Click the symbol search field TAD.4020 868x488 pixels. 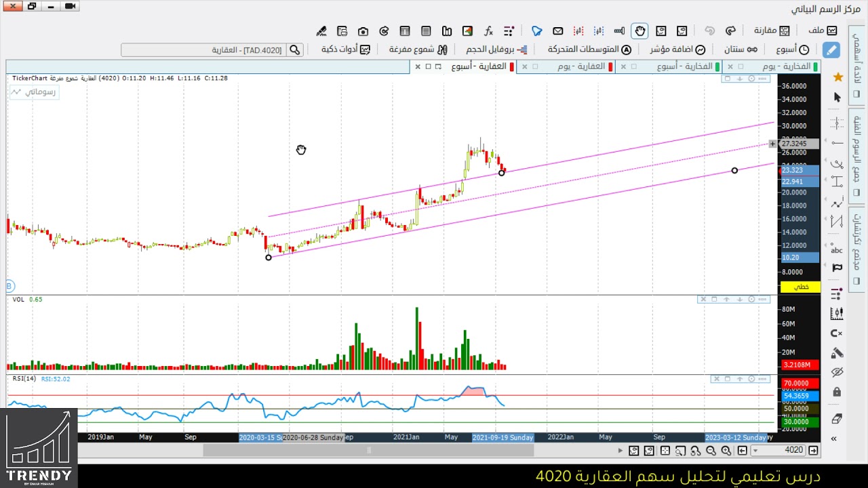point(203,50)
